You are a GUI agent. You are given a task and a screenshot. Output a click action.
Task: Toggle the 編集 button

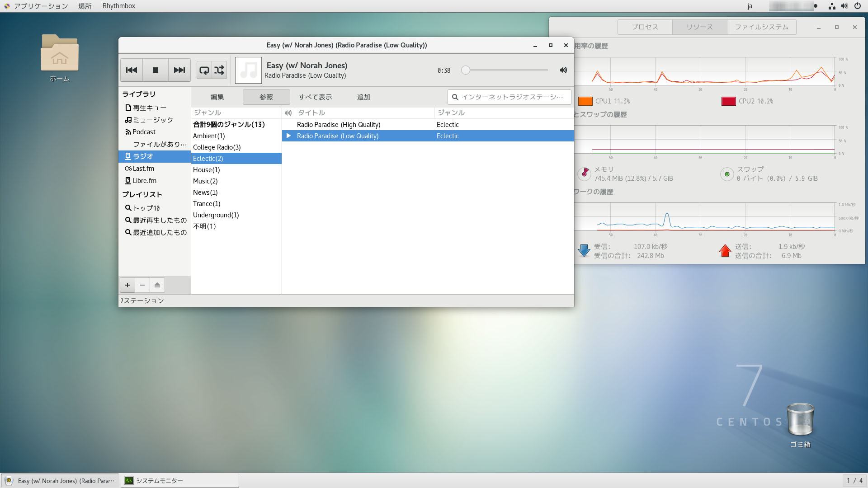[217, 97]
